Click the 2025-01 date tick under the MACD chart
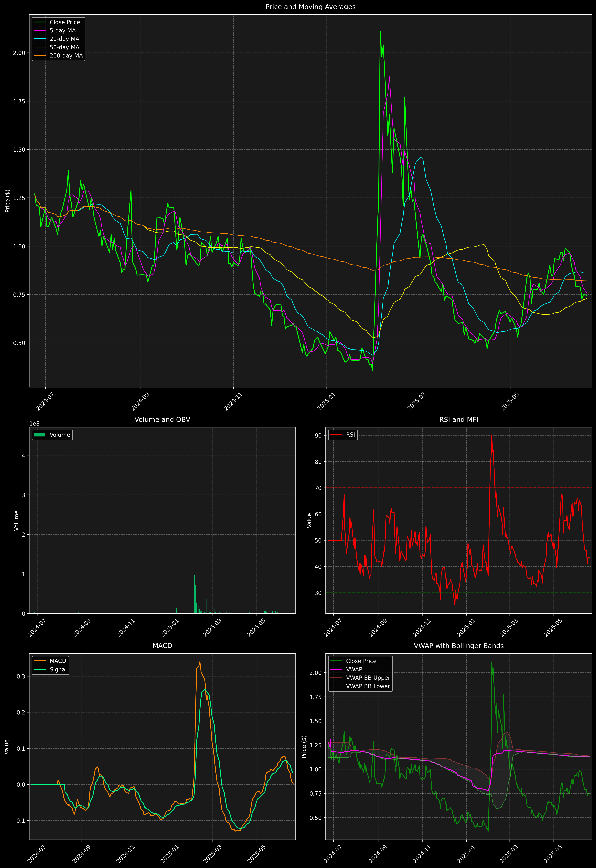Screen dimensions: 596x868 click(170, 854)
